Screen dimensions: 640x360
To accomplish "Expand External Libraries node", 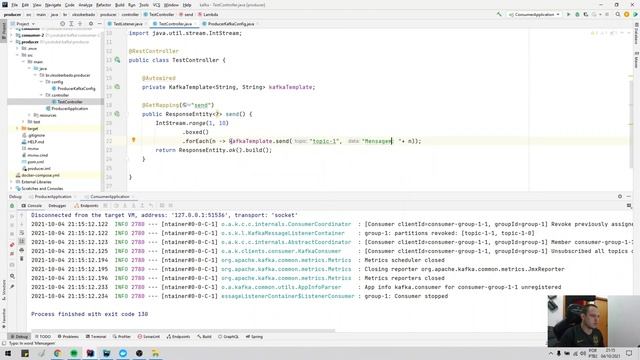I will click(11, 182).
